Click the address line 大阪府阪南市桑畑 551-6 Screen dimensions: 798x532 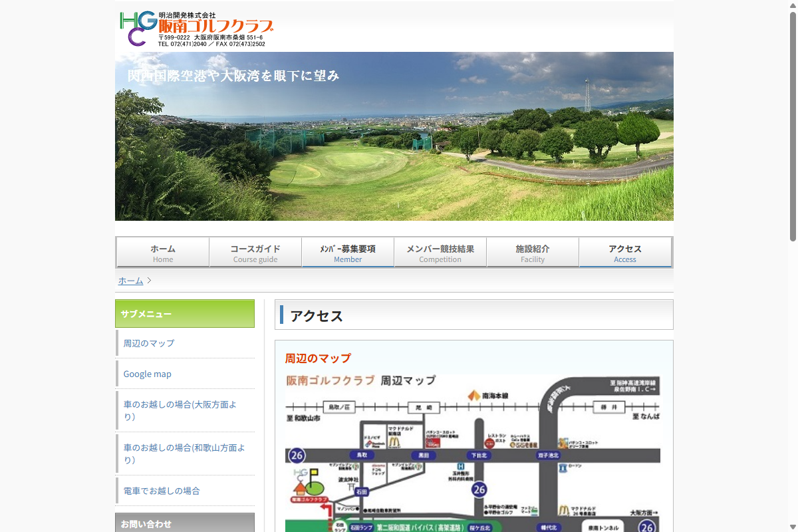click(228, 38)
